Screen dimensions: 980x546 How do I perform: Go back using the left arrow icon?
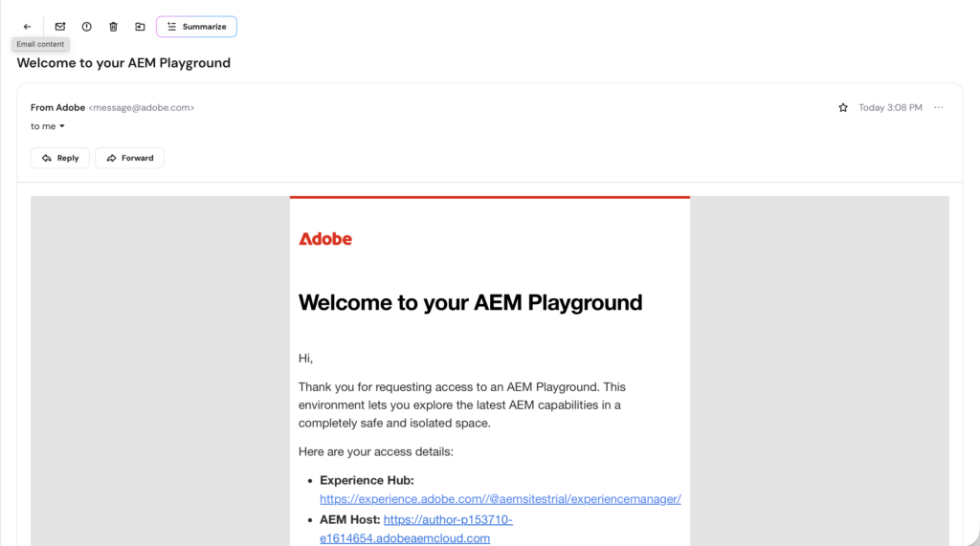click(27, 27)
